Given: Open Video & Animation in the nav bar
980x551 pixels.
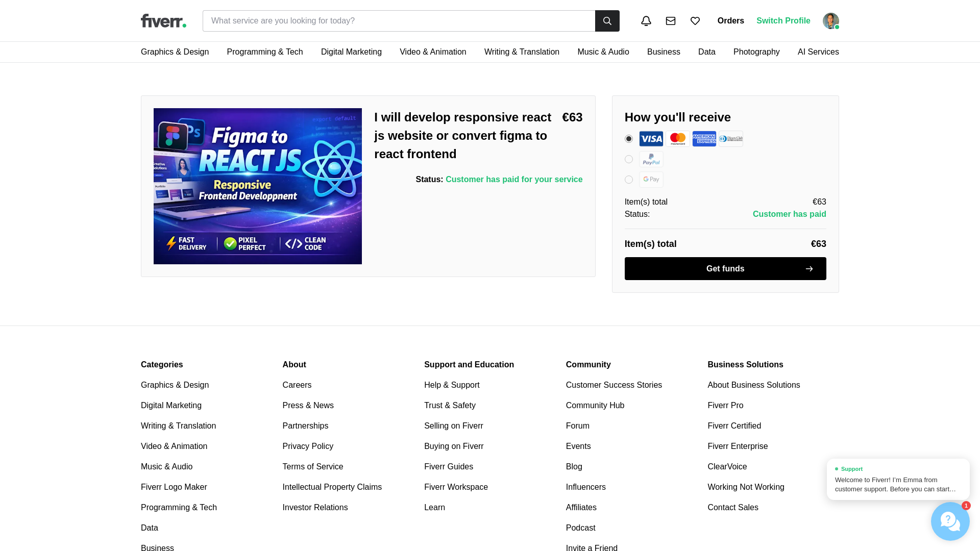Looking at the screenshot, I should tap(433, 52).
